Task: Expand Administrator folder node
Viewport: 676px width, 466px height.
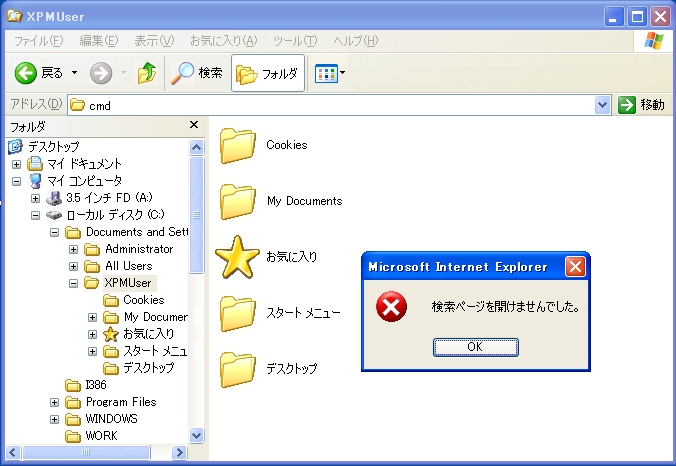Action: 73,250
